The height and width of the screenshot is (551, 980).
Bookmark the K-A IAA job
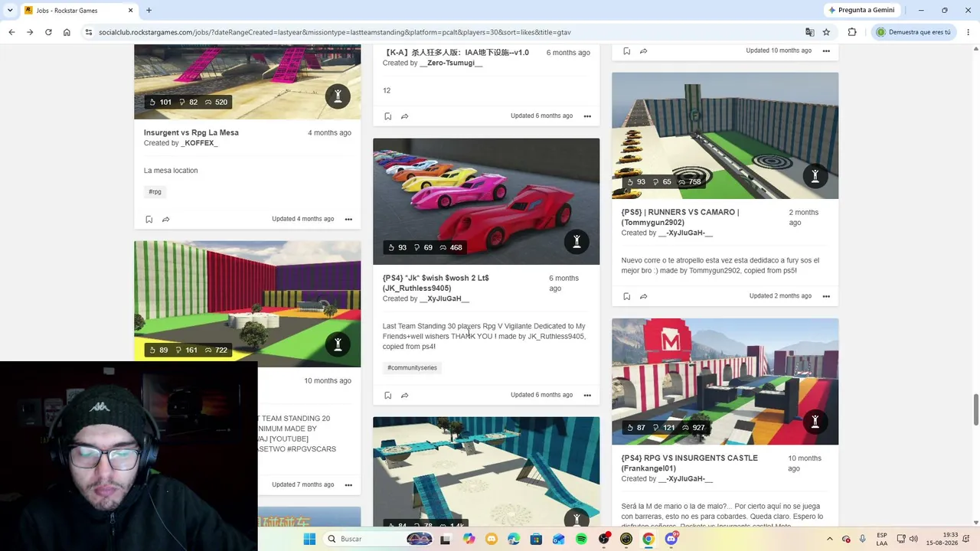[x=387, y=116]
